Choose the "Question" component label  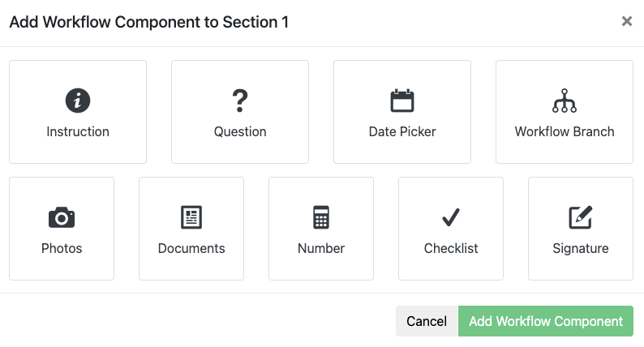click(240, 131)
